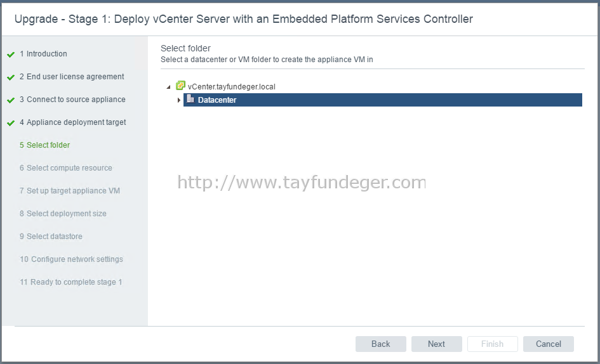Click step 8 Select deployment size
Viewport: 600px width, 364px height.
tap(63, 213)
